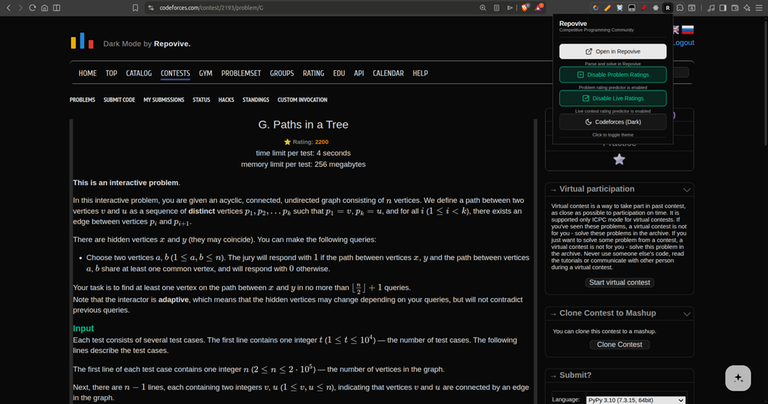Open the Brave Rewards triangle icon
This screenshot has height=404, width=768.
tap(539, 7)
